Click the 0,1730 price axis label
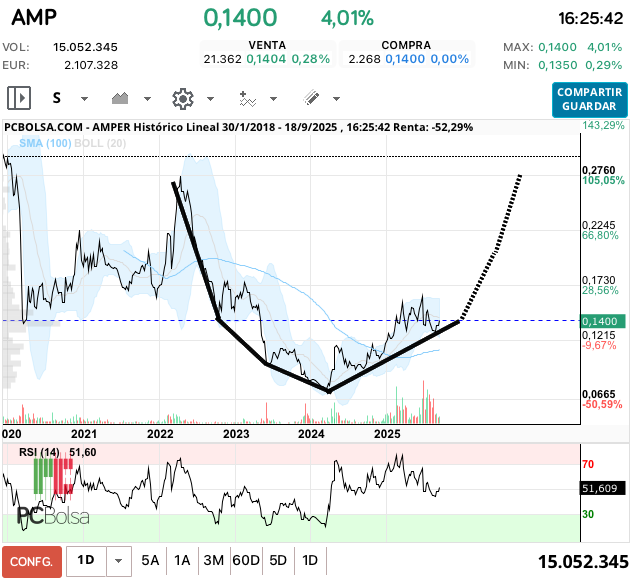 [599, 280]
